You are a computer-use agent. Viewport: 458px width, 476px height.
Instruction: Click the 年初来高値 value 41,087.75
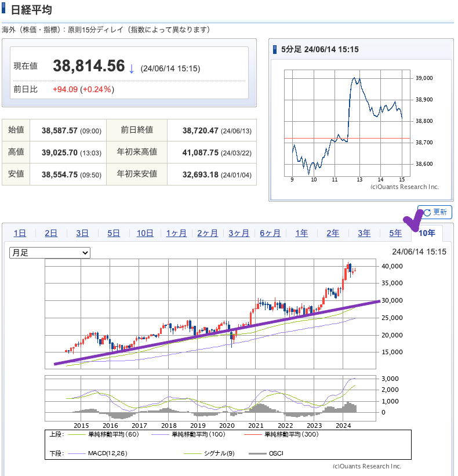coord(201,152)
